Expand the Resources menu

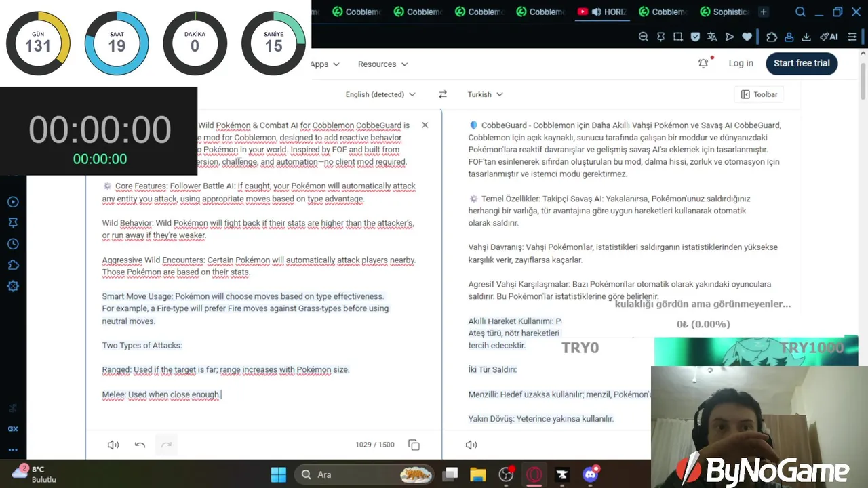tap(382, 64)
